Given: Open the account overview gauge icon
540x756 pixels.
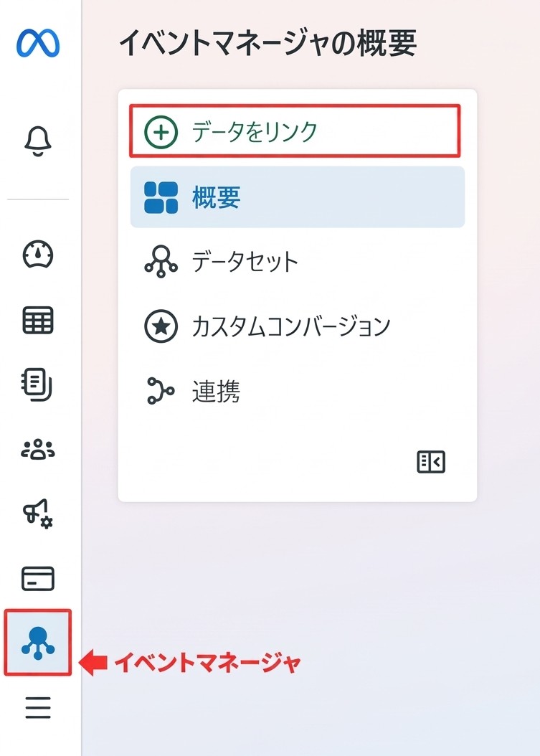Looking at the screenshot, I should click(x=38, y=254).
